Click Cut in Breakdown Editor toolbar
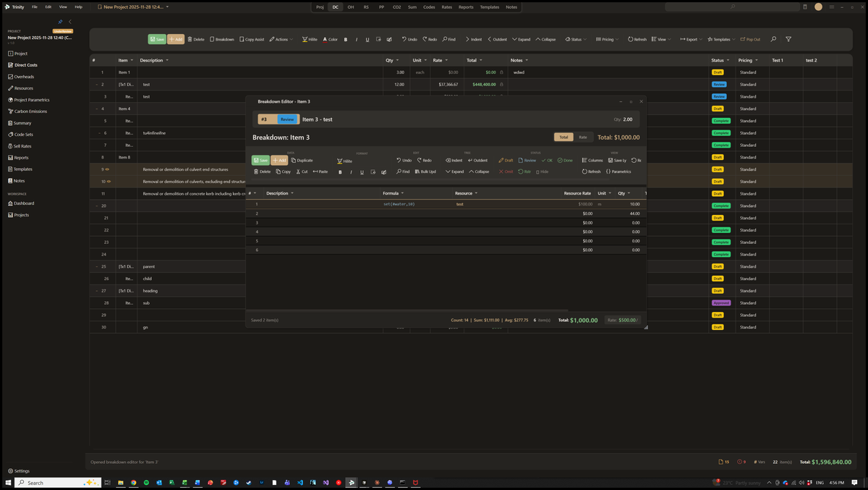This screenshot has height=490, width=868. [302, 172]
